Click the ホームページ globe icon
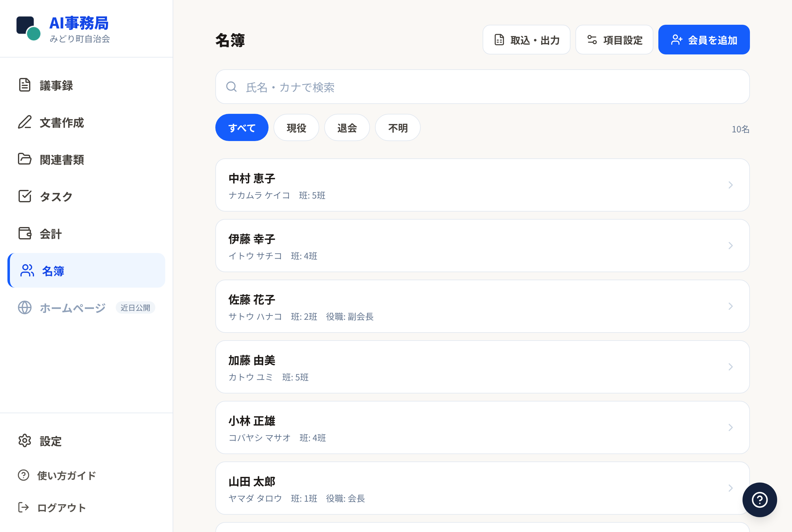Screen dimensions: 792x532 (x=24, y=307)
